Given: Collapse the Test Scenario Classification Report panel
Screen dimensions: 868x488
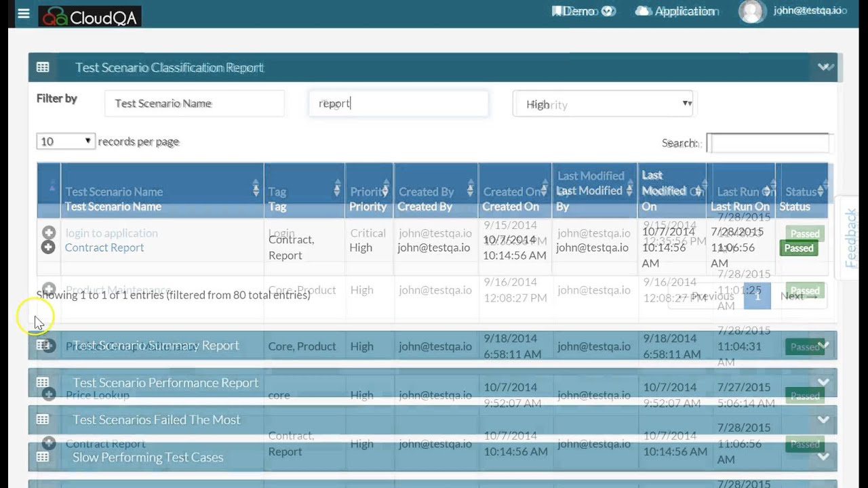Looking at the screenshot, I should click(824, 67).
